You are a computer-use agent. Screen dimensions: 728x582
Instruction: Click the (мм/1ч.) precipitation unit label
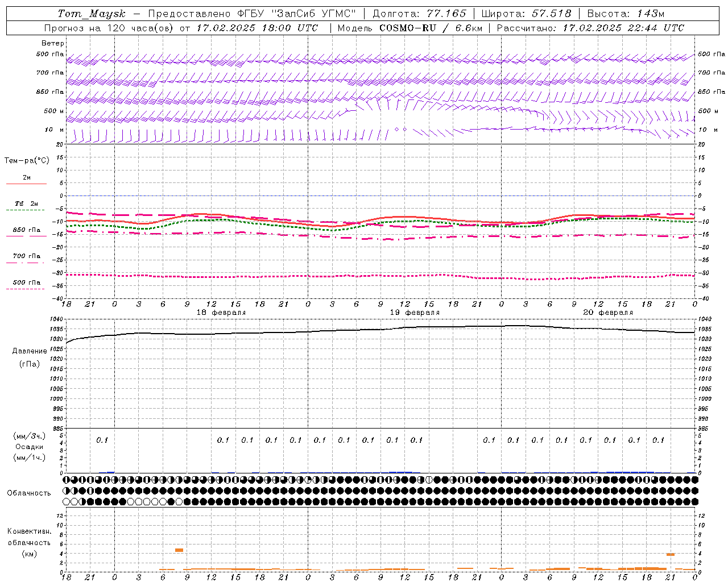[30, 458]
